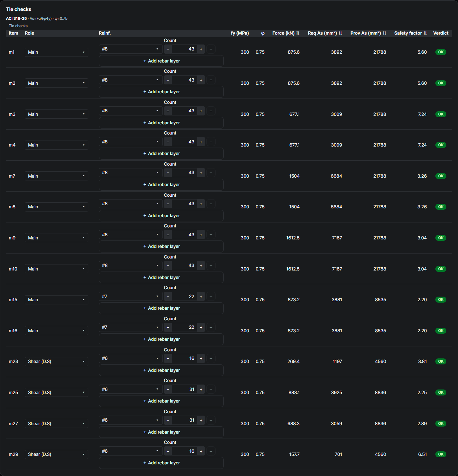Open rebar size dropdown for m29

(130, 451)
